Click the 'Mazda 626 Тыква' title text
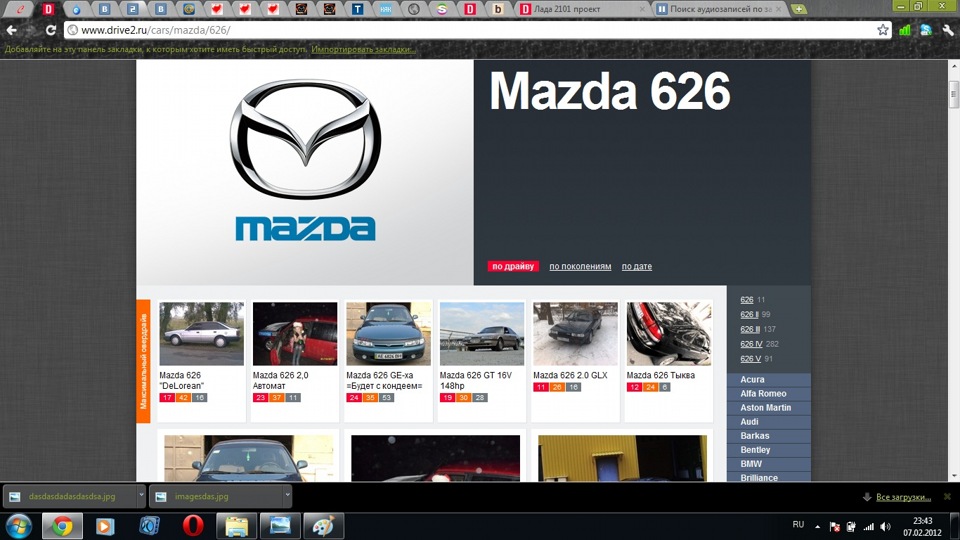The width and height of the screenshot is (960, 540). point(661,375)
